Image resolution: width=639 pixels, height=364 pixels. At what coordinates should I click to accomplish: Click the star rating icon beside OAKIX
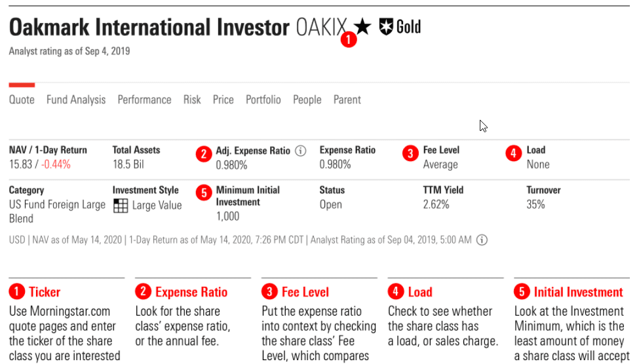click(x=362, y=27)
